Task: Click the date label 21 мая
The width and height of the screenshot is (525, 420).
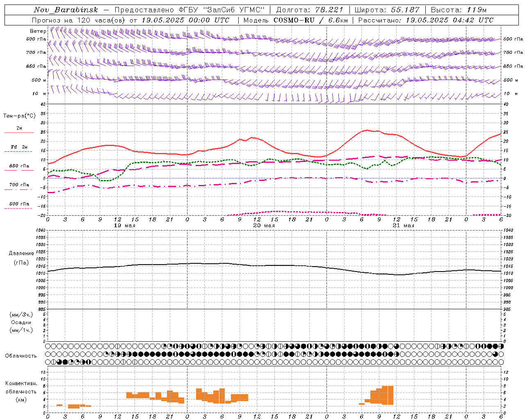Action: [404, 226]
